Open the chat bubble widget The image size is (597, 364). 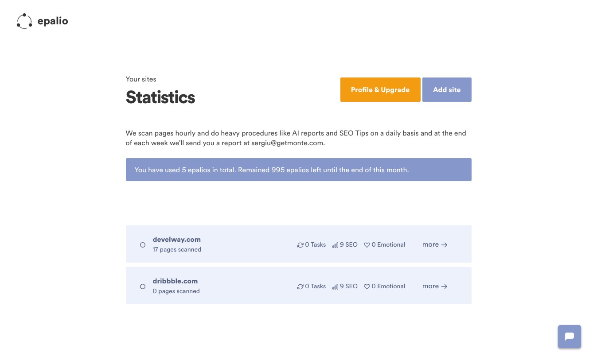click(569, 337)
